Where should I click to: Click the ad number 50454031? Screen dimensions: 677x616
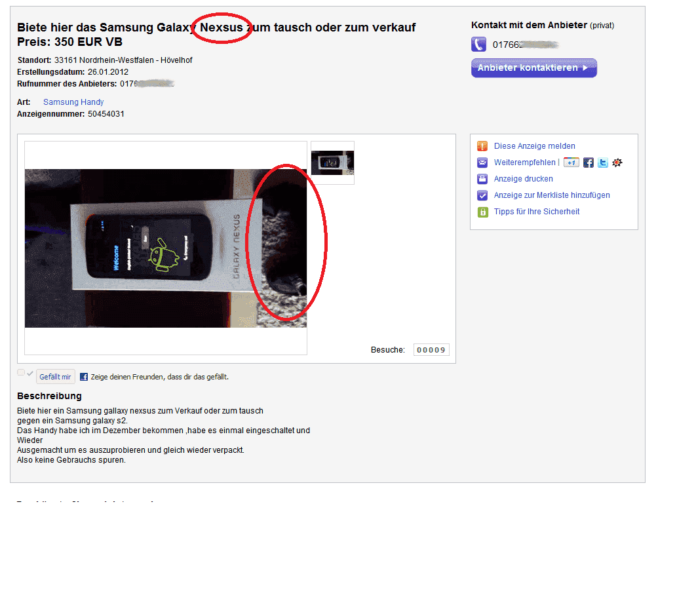tap(106, 114)
